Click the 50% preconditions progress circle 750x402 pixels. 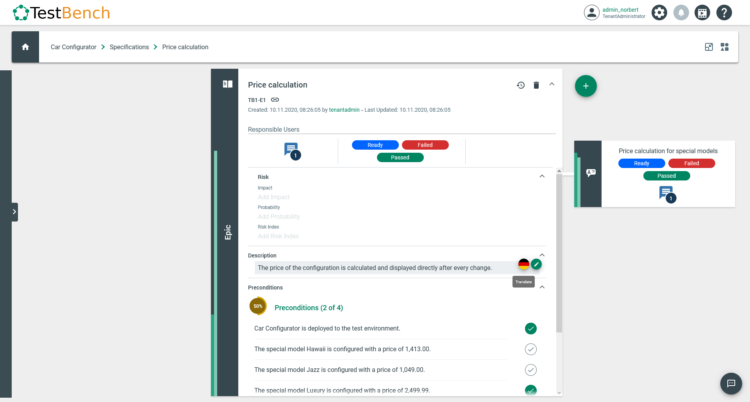point(258,306)
